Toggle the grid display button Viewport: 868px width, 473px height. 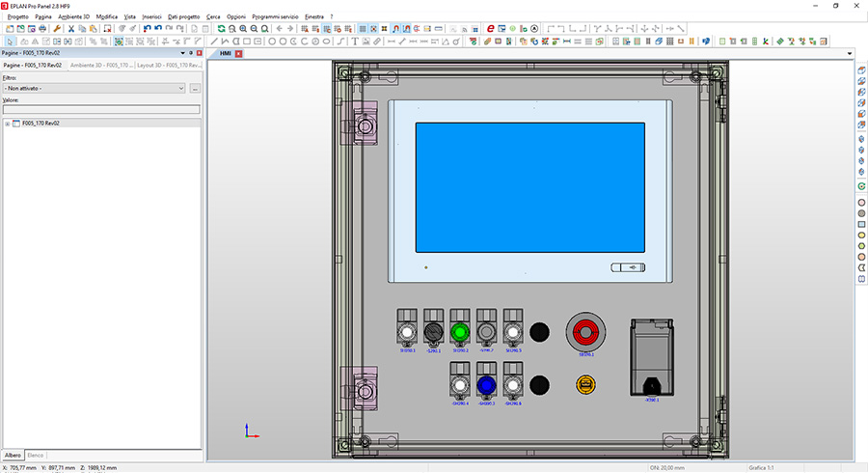363,29
